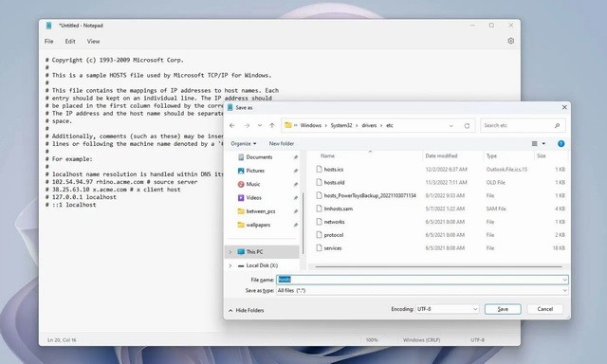Click Windows (CRLF) in status bar
This screenshot has height=364, width=607.
point(421,340)
